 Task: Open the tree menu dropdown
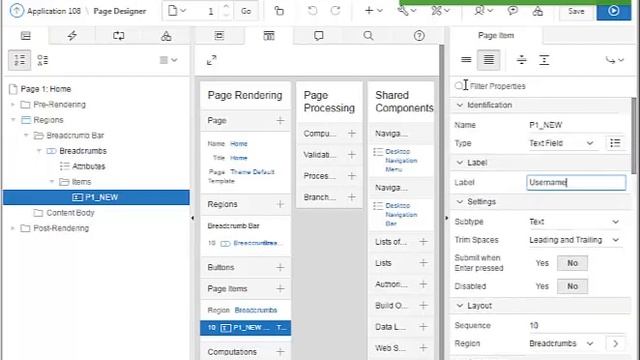[168, 60]
